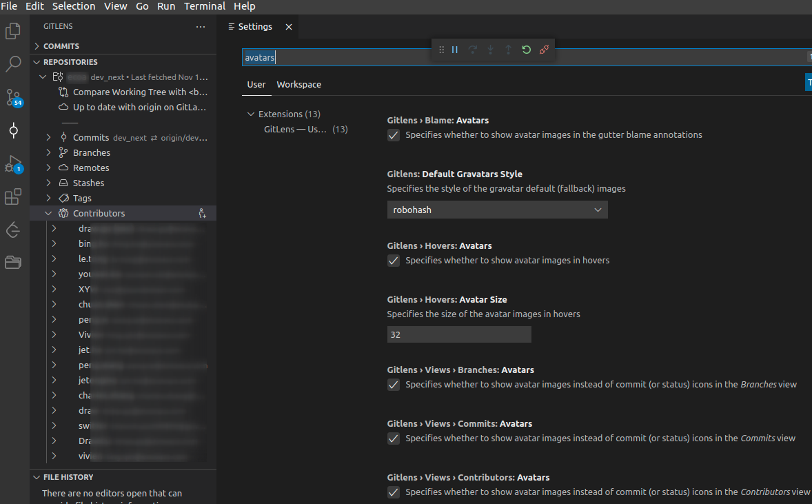Switch to User settings tab
Viewport: 812px width, 504px height.
[256, 84]
